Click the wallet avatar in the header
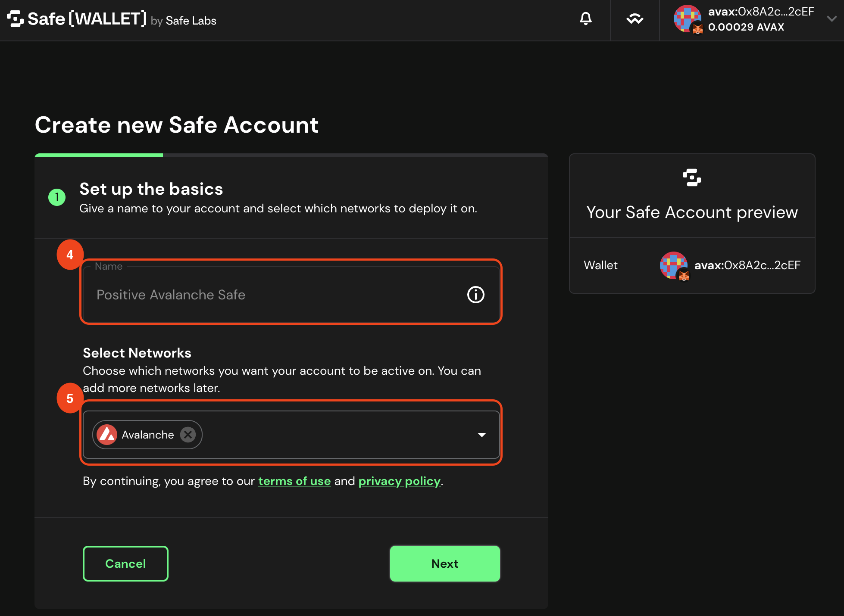This screenshot has width=844, height=616. [x=687, y=19]
